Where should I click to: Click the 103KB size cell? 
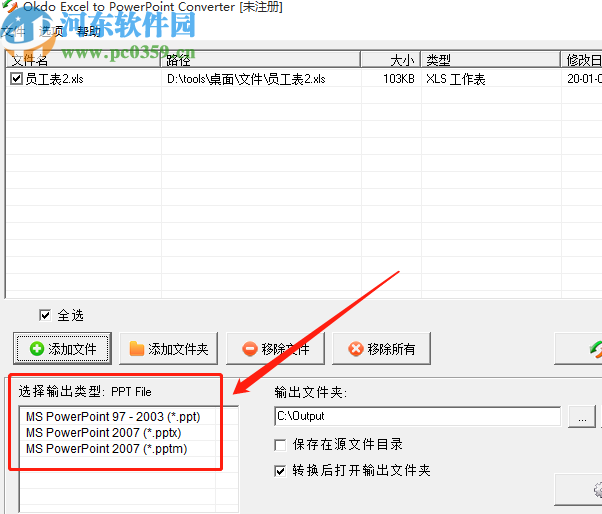(x=399, y=79)
